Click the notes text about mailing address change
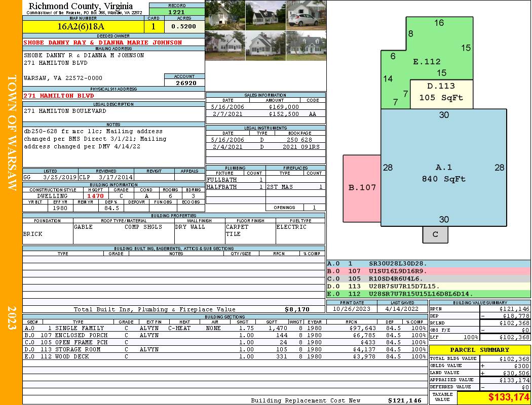Viewport: 532px width, 405px height. [x=95, y=139]
